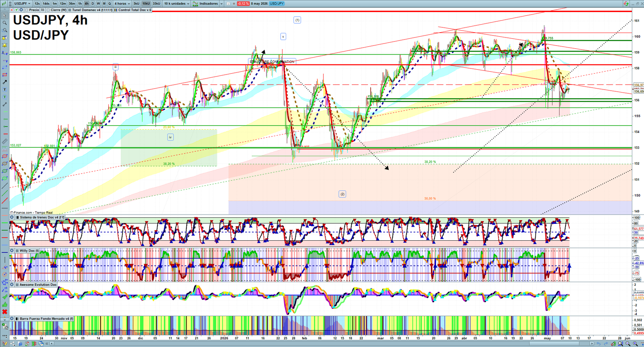
Task: Select the W weekly timeframe button
Action: (x=98, y=4)
